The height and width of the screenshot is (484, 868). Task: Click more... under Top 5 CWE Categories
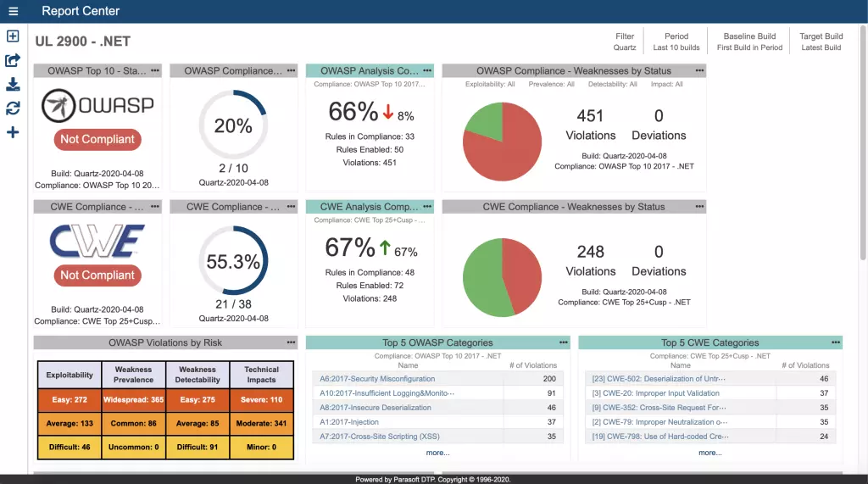709,453
